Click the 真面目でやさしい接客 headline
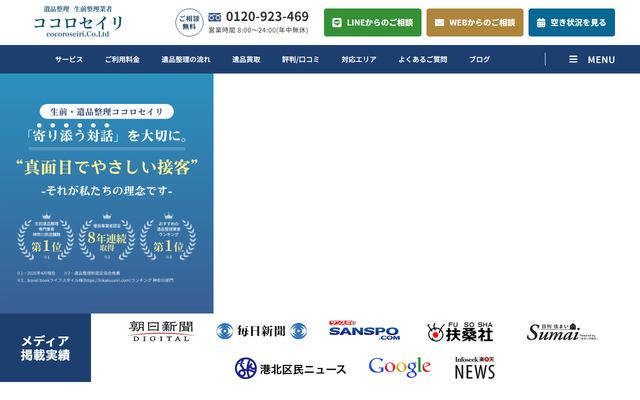The image size is (640, 400). pyautogui.click(x=107, y=167)
